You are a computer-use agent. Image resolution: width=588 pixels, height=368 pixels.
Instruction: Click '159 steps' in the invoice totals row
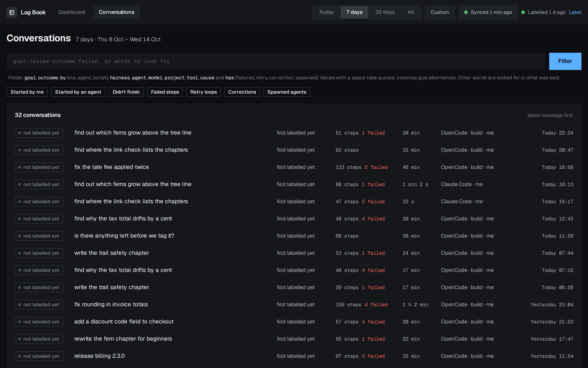[348, 305]
